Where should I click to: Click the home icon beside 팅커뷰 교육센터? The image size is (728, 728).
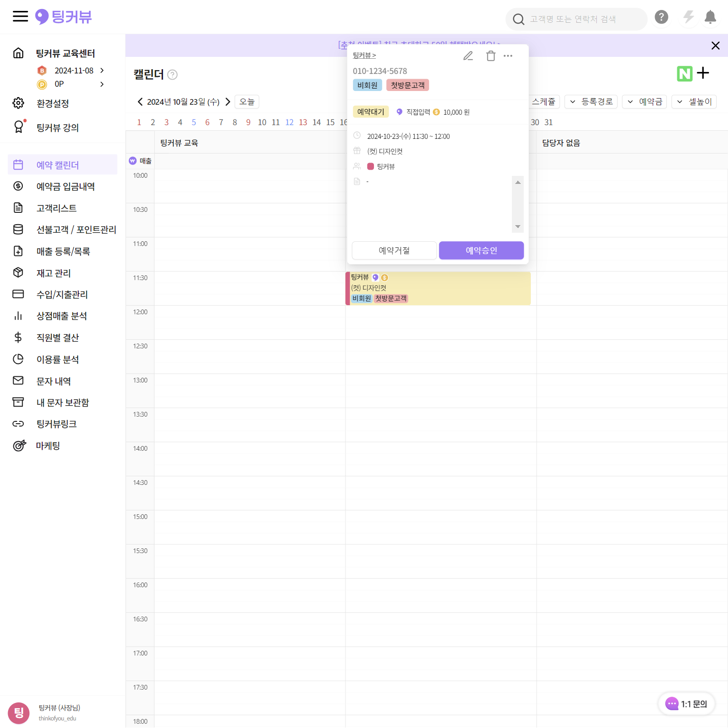[x=18, y=53]
